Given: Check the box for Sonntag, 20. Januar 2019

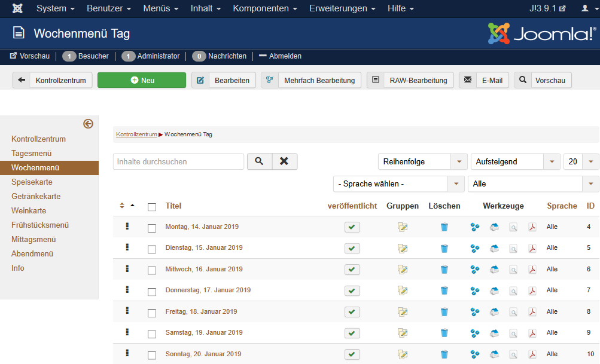Looking at the screenshot, I should pyautogui.click(x=152, y=355).
